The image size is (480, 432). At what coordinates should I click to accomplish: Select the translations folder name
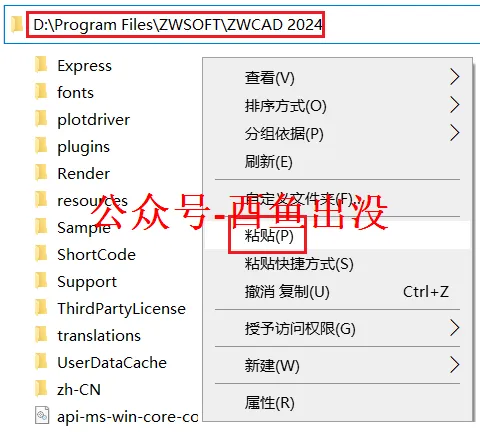pos(99,335)
